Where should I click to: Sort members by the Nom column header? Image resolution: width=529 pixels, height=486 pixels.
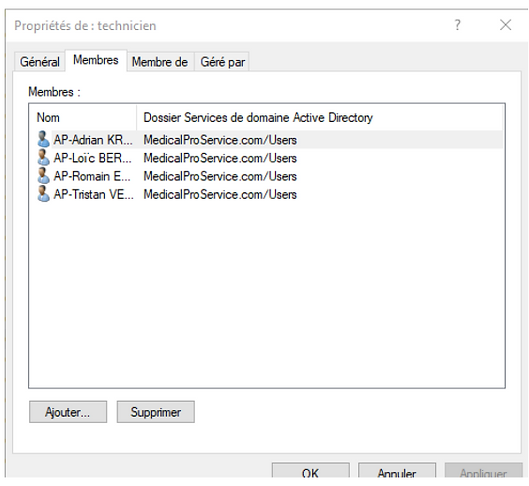point(83,117)
